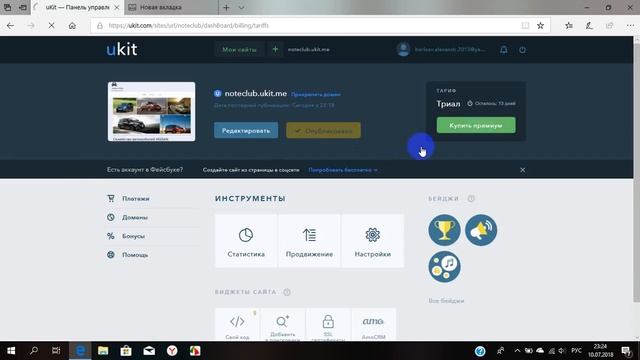Click the yellow Опубликовано button
Screen dimensions: 640x360
323,131
